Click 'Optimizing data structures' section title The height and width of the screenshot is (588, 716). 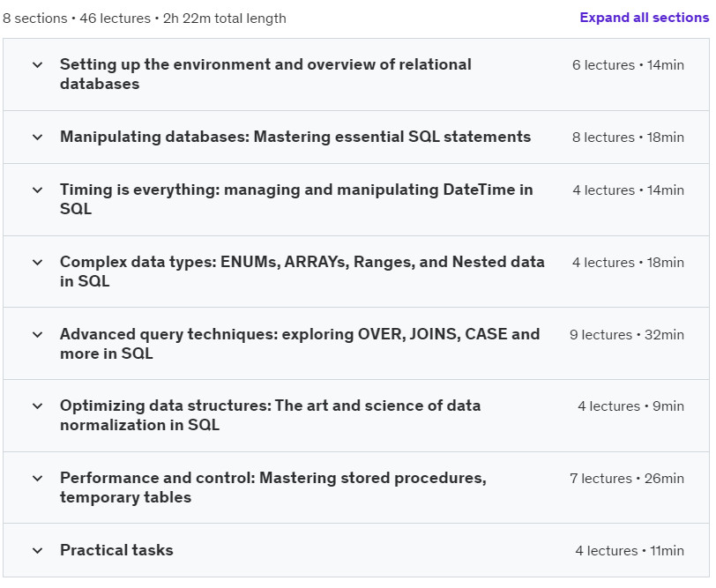(270, 415)
